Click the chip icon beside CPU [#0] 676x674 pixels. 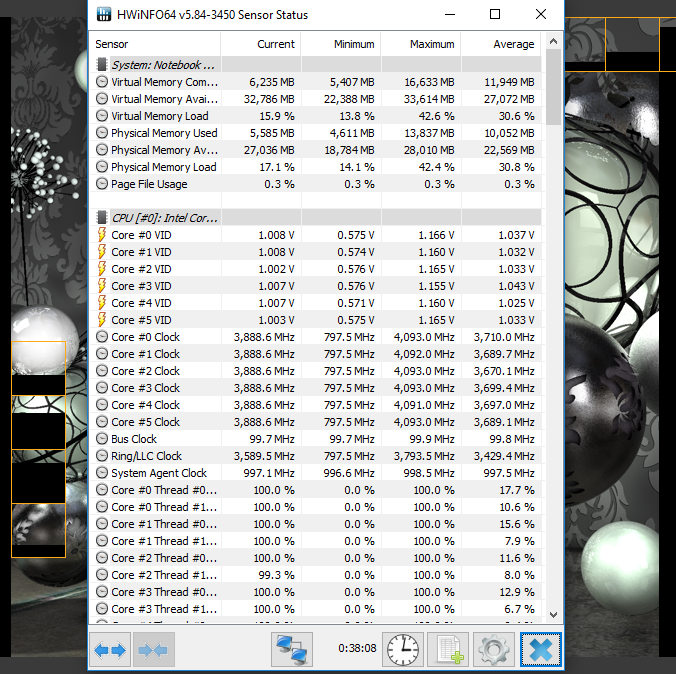pyautogui.click(x=102, y=218)
